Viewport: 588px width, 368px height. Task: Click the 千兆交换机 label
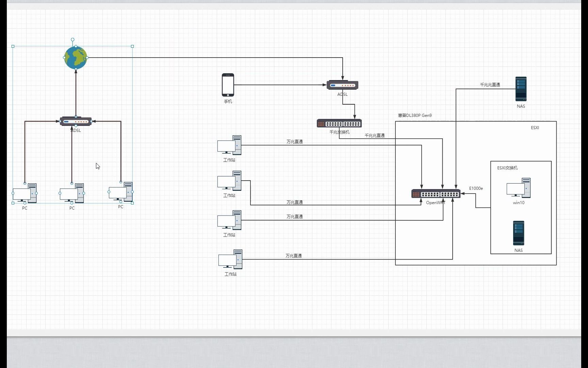(339, 132)
